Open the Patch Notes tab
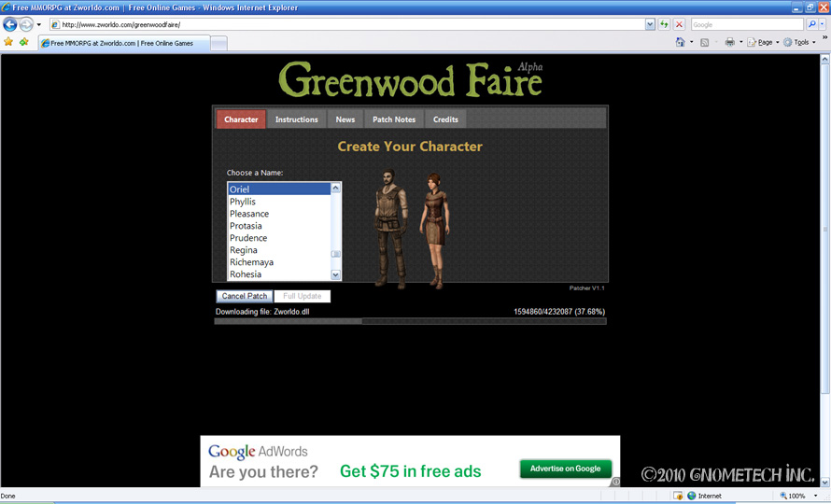This screenshot has width=831, height=504. [394, 119]
